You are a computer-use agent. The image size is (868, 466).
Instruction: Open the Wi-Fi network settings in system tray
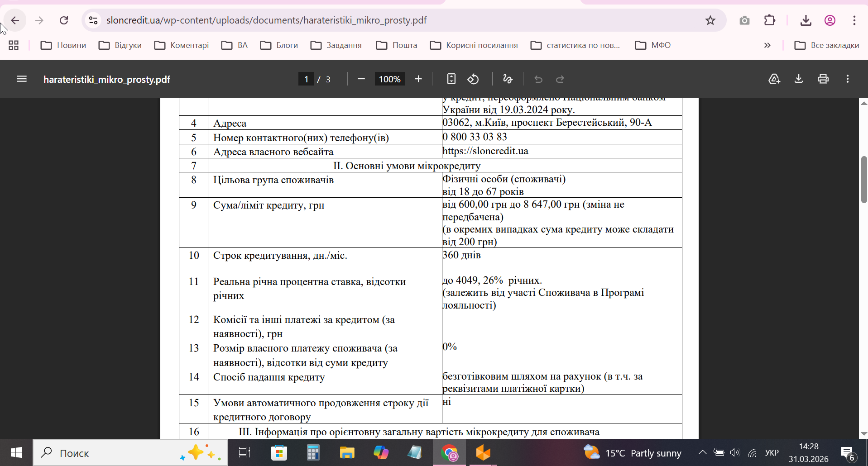(x=752, y=452)
